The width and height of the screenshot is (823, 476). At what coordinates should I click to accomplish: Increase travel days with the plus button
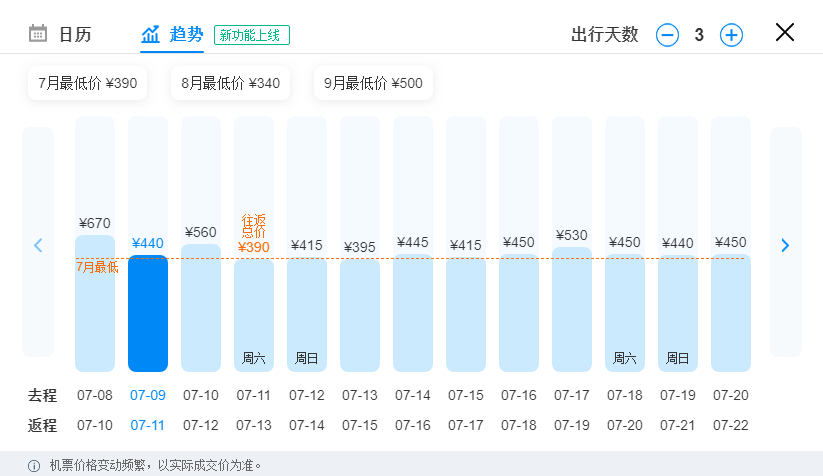(731, 35)
